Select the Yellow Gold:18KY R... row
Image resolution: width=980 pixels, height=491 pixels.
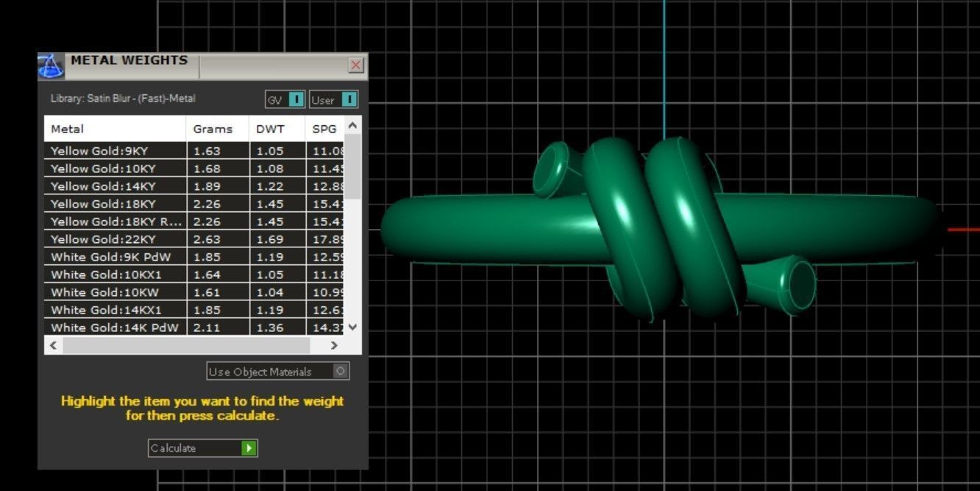pyautogui.click(x=194, y=222)
